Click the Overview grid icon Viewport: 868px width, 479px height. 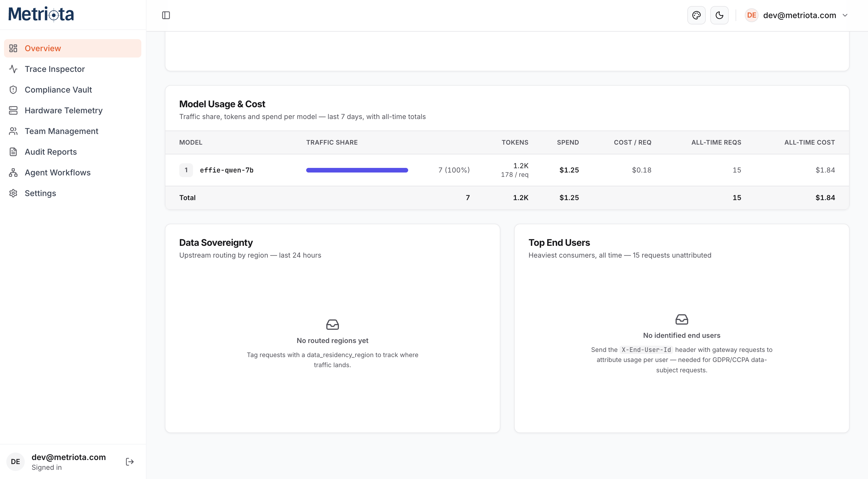(13, 48)
